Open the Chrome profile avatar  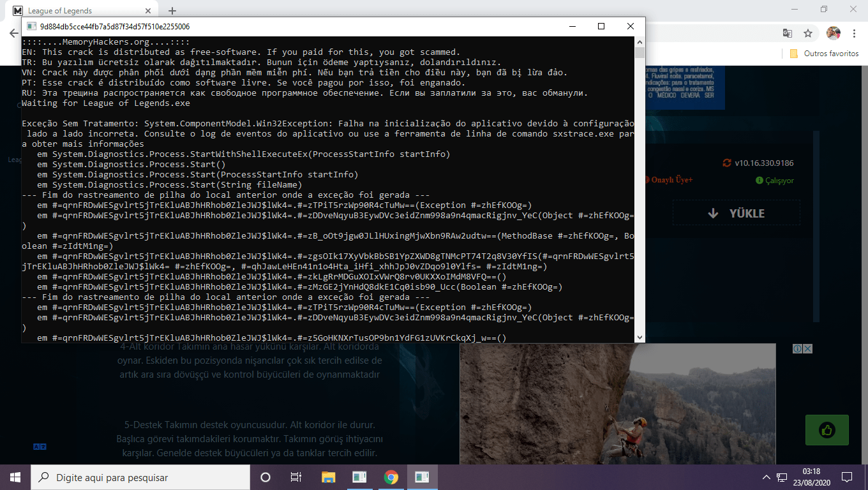[x=833, y=33]
